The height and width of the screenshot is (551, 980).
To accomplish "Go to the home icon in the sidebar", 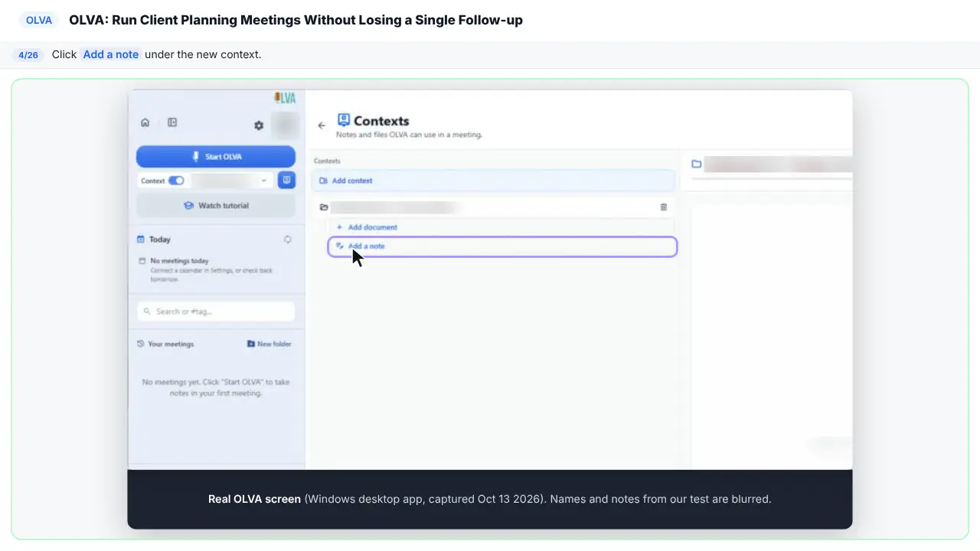I will coord(145,122).
